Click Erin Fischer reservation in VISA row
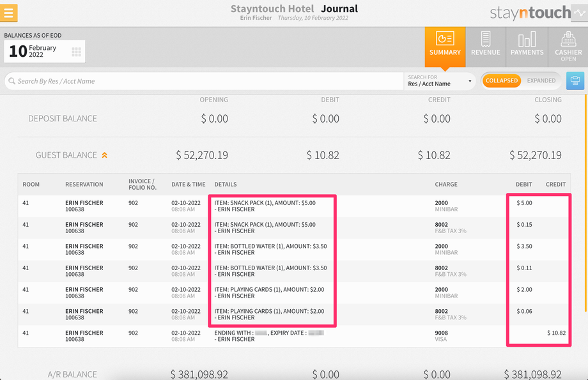Image resolution: width=588 pixels, height=380 pixels. pos(84,333)
